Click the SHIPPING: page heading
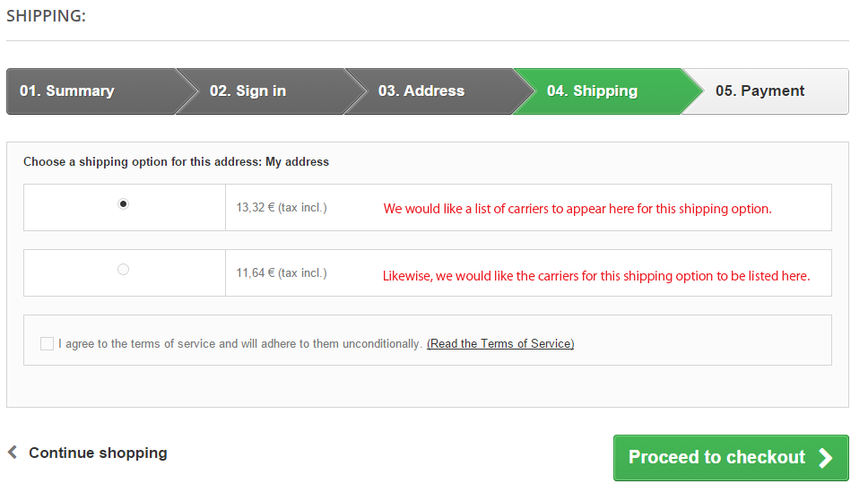 pyautogui.click(x=47, y=15)
